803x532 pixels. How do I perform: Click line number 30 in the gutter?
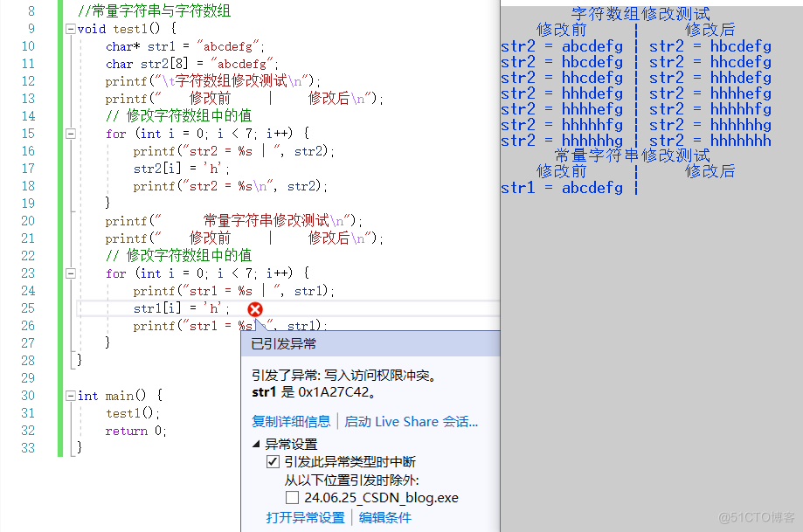(x=28, y=396)
